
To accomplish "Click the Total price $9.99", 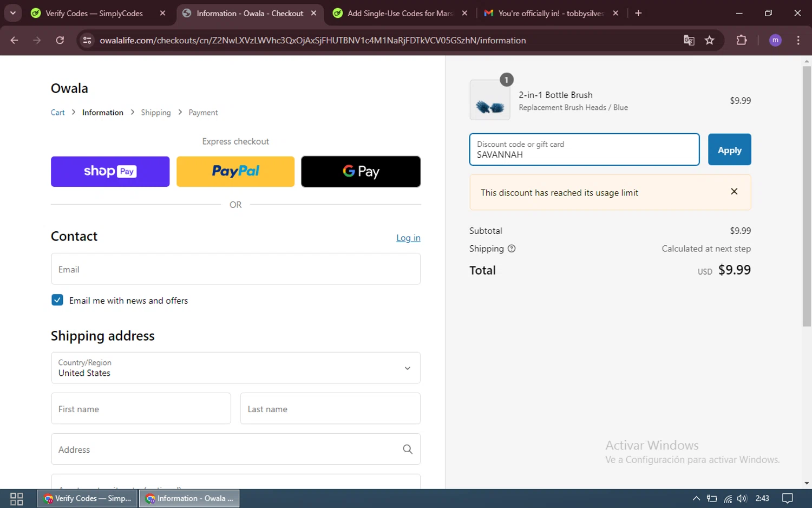I will click(x=734, y=270).
